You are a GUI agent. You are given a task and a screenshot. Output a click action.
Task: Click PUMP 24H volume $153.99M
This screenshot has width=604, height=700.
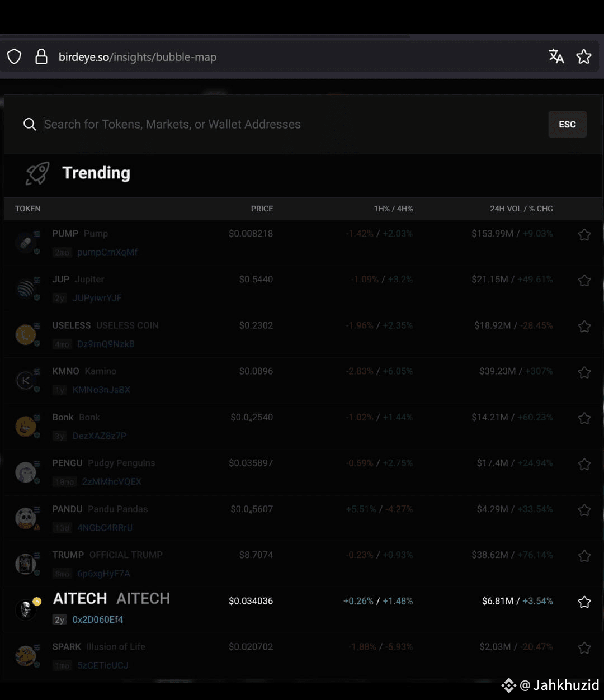click(492, 233)
